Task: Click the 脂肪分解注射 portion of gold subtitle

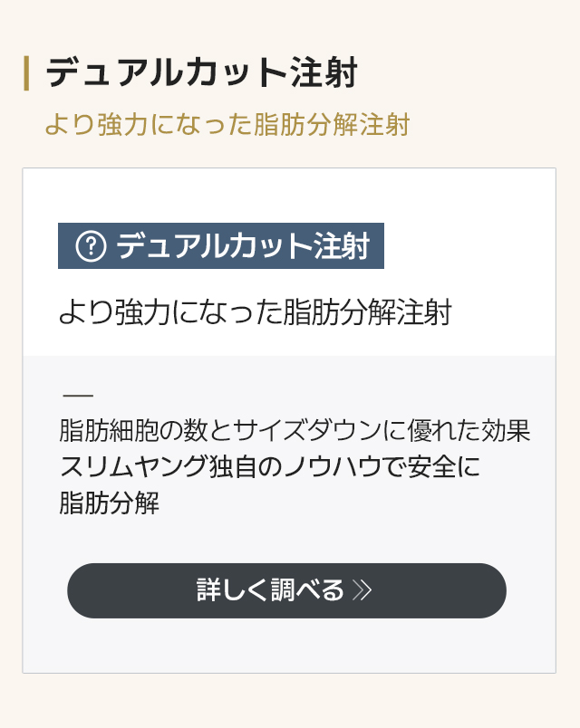Action: 332,124
